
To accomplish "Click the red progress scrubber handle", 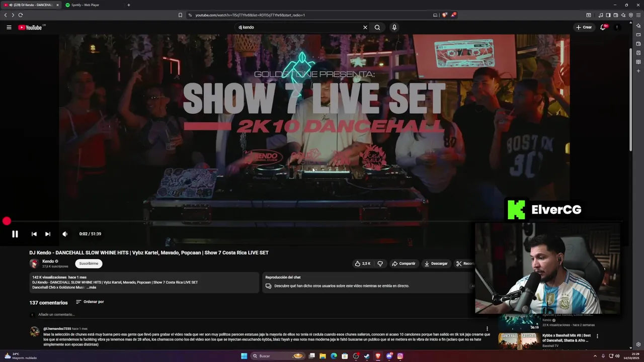I will (7, 221).
